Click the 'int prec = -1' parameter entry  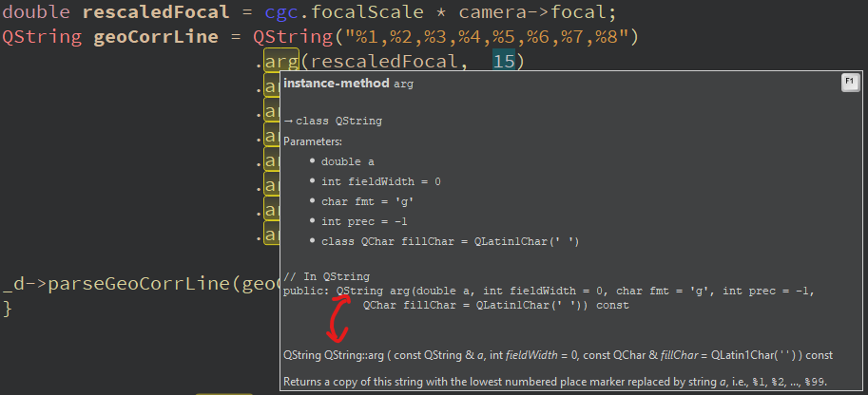pyautogui.click(x=364, y=221)
